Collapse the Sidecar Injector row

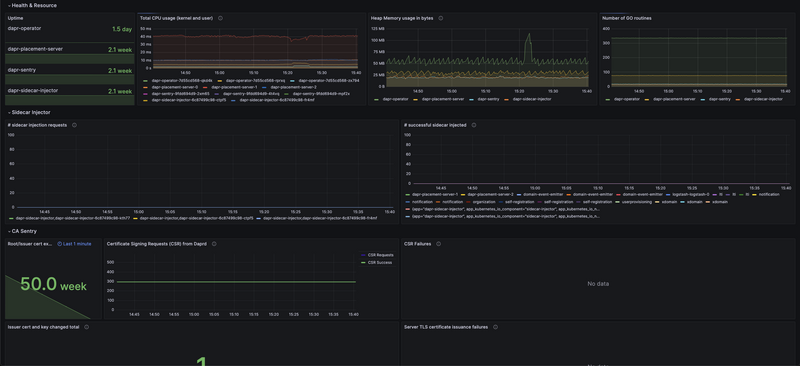29,112
